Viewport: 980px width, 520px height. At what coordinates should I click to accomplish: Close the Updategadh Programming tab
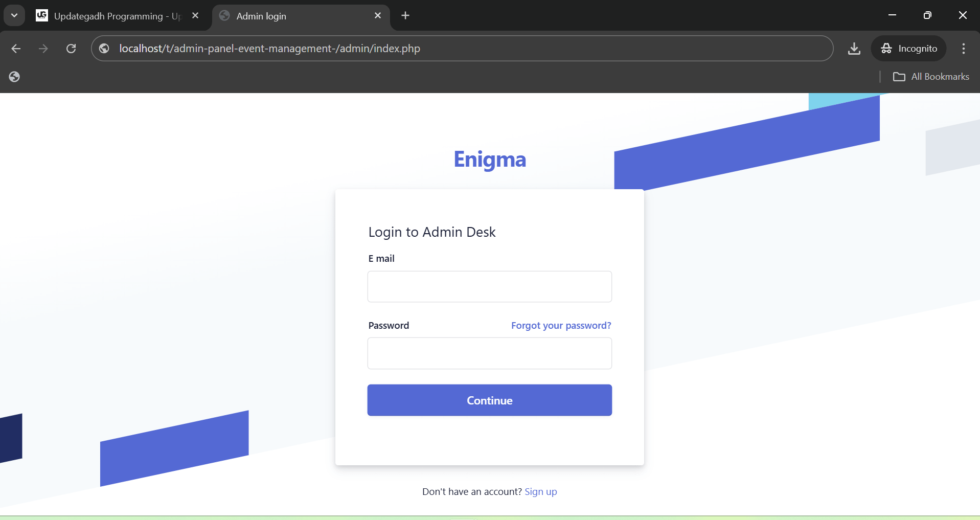coord(195,16)
